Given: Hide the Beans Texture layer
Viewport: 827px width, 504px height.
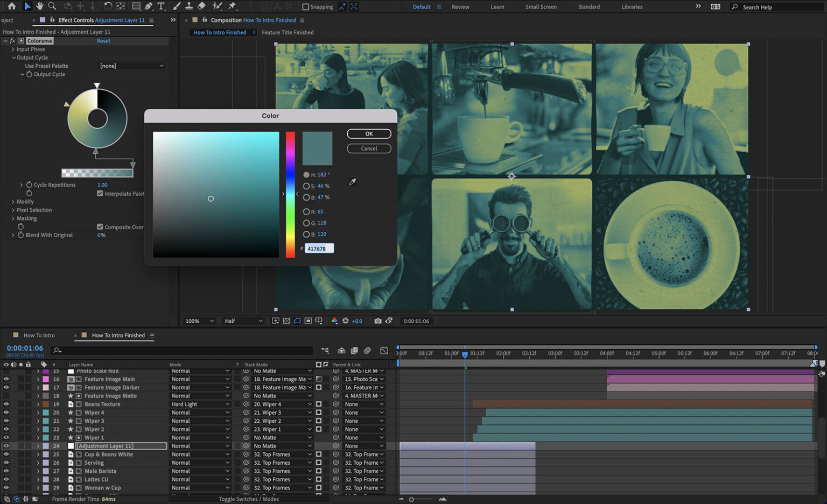Looking at the screenshot, I should [6, 404].
